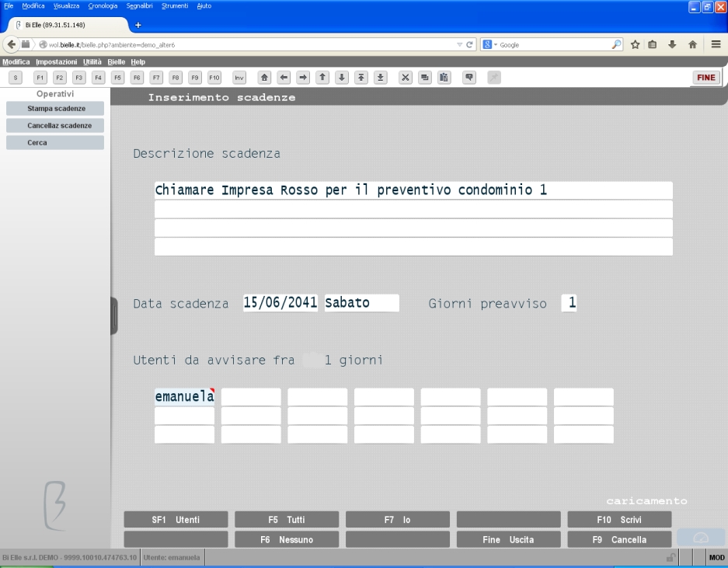Image resolution: width=728 pixels, height=568 pixels.
Task: Click the Stampa scadenze button
Action: coord(55,109)
